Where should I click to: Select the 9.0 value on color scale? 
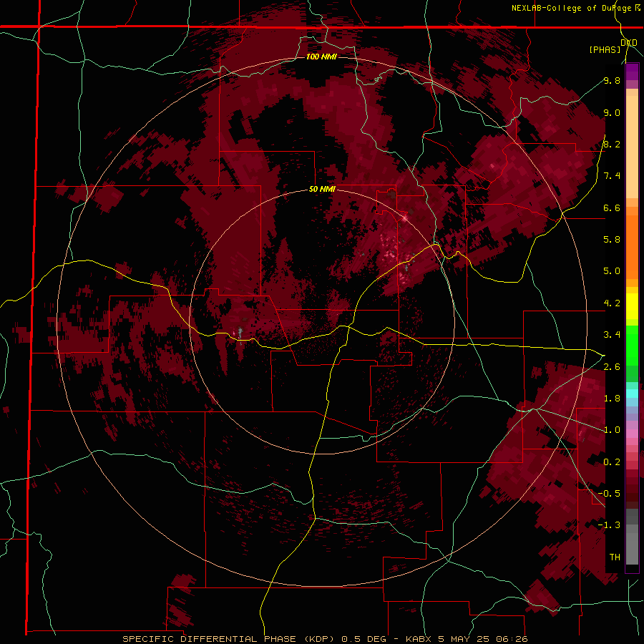tap(612, 112)
